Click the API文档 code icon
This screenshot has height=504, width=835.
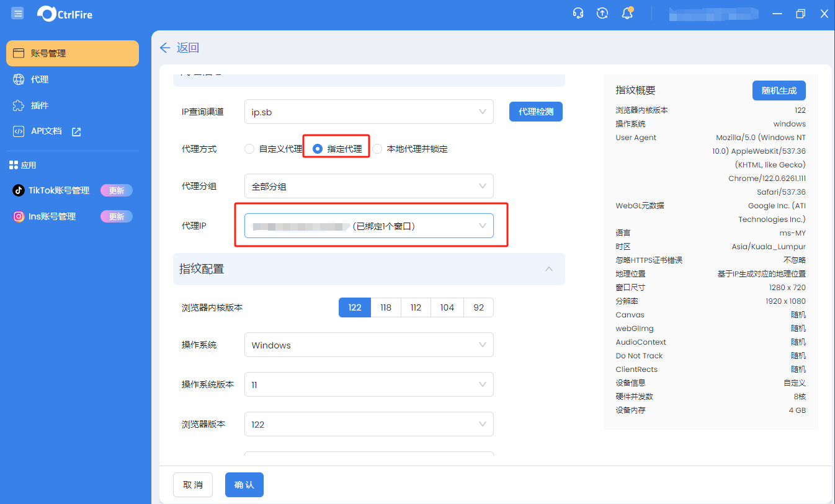19,131
